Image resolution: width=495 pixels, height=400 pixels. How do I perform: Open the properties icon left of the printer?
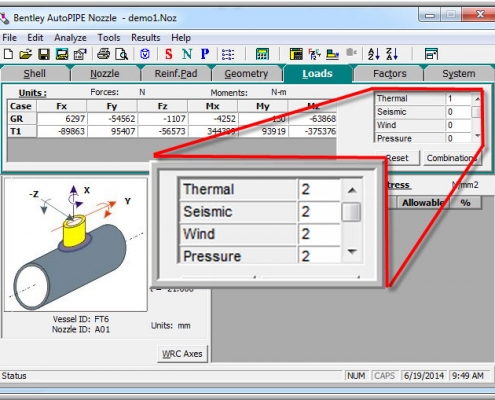80,54
